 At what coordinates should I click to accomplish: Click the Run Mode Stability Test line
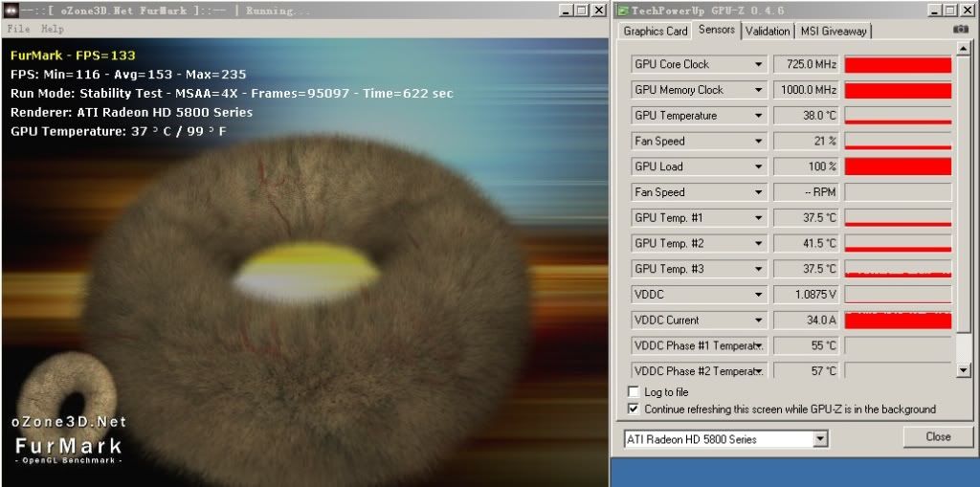click(232, 93)
